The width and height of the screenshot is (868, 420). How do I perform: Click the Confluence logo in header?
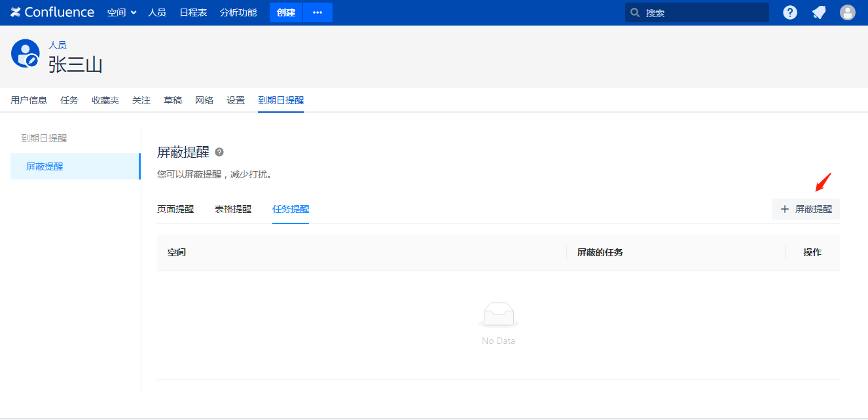[52, 12]
